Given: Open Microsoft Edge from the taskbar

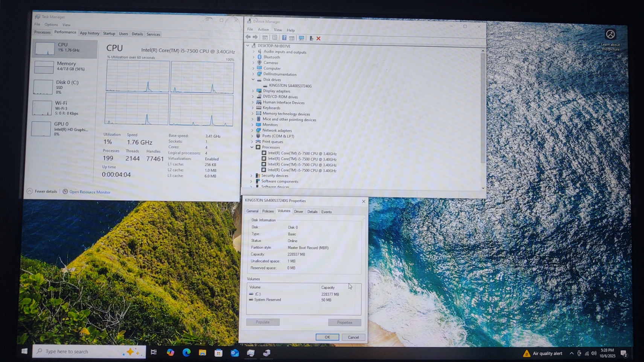Looking at the screenshot, I should (x=186, y=353).
